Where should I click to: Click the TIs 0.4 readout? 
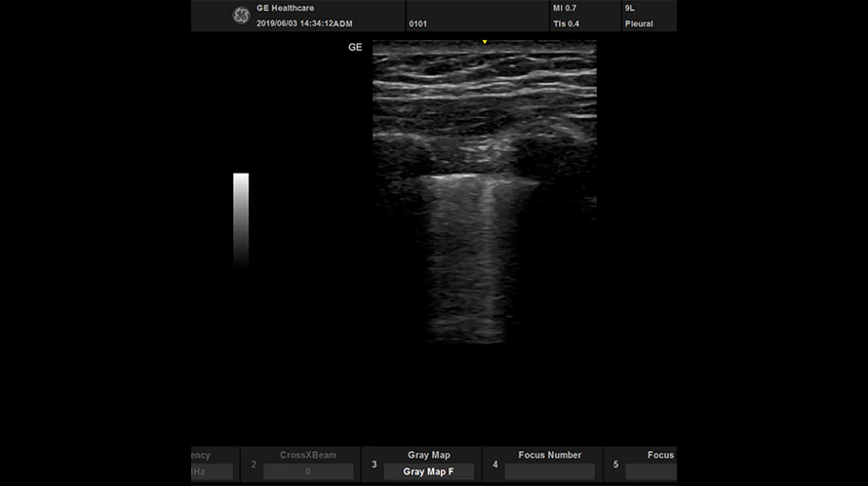[x=565, y=23]
